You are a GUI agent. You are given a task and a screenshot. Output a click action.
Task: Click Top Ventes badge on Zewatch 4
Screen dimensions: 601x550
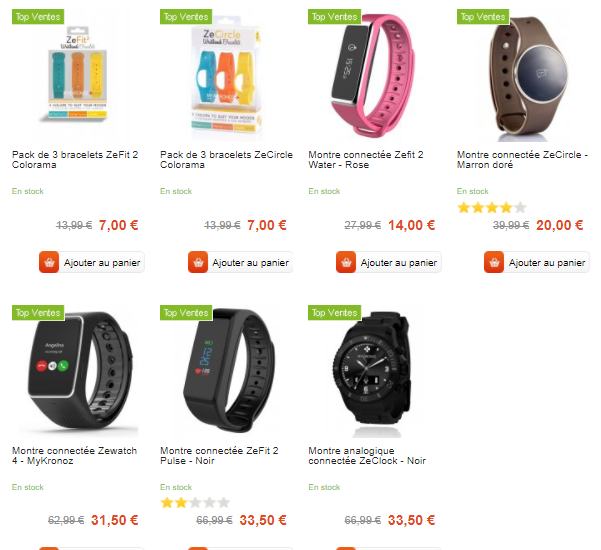tap(38, 313)
